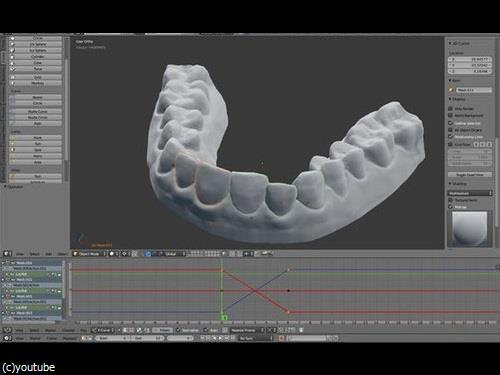Screen dimensions: 500x375
Task: Toggle Relationship Lines checkbox
Action: tap(451, 137)
